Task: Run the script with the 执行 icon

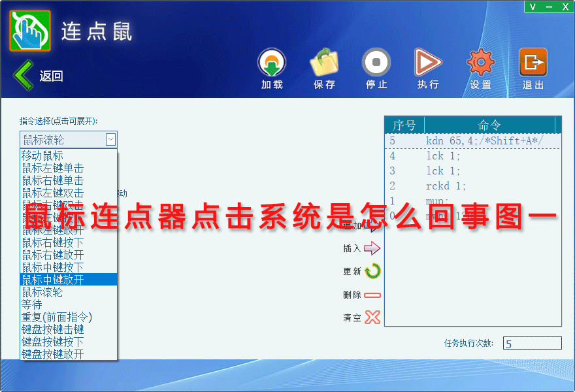Action: click(x=428, y=62)
